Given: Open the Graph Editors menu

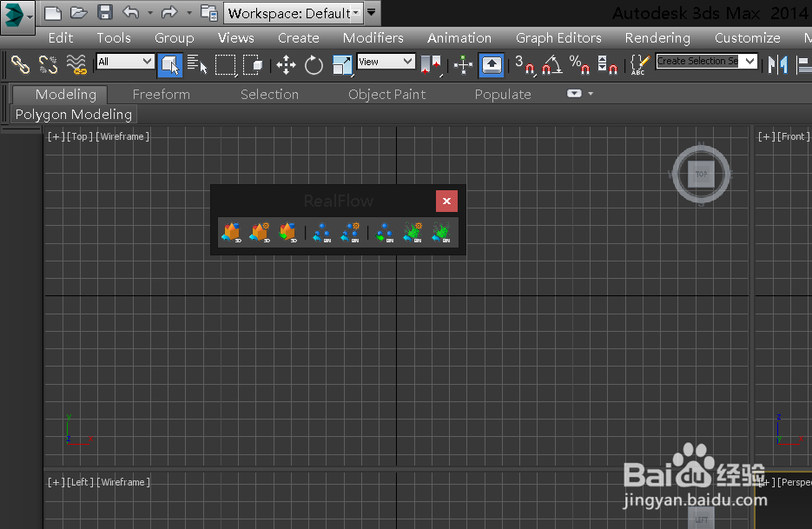Looking at the screenshot, I should coord(558,38).
